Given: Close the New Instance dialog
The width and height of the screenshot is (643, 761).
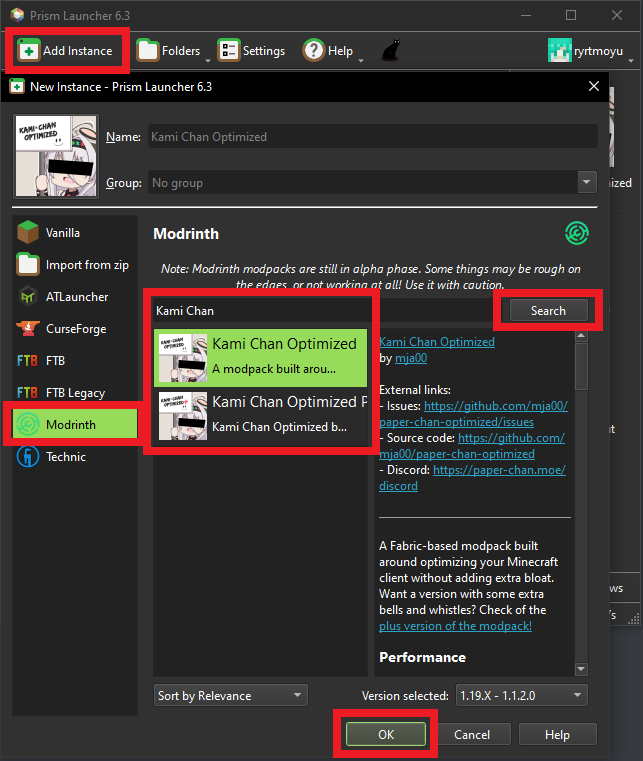Looking at the screenshot, I should pos(594,86).
